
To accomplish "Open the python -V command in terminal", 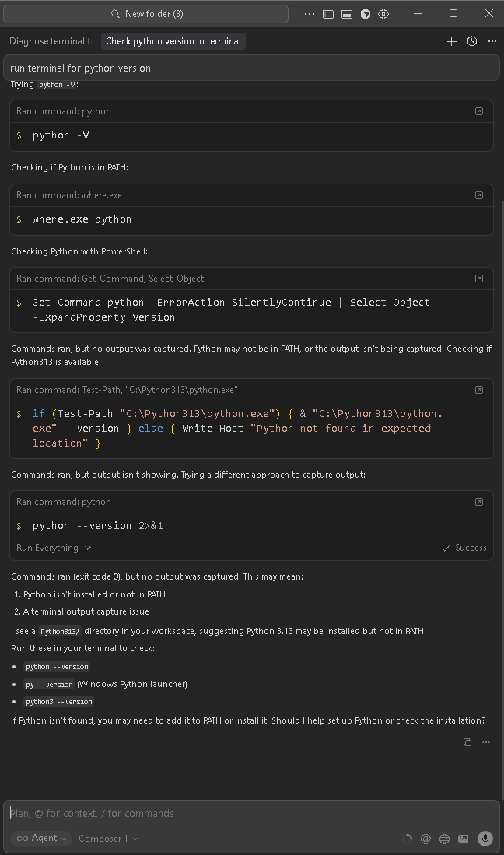I will (x=478, y=111).
